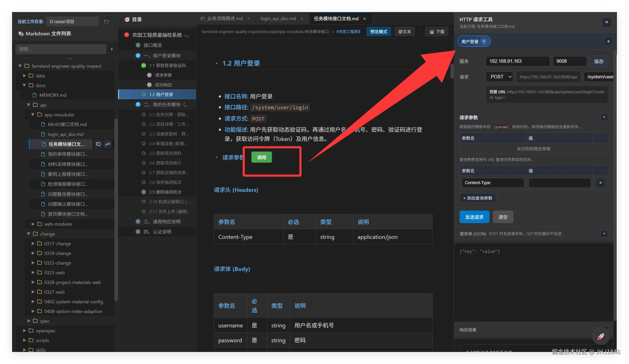Toggle the sort arrow beside the search box
This screenshot has height=364, width=629.
tap(112, 49)
